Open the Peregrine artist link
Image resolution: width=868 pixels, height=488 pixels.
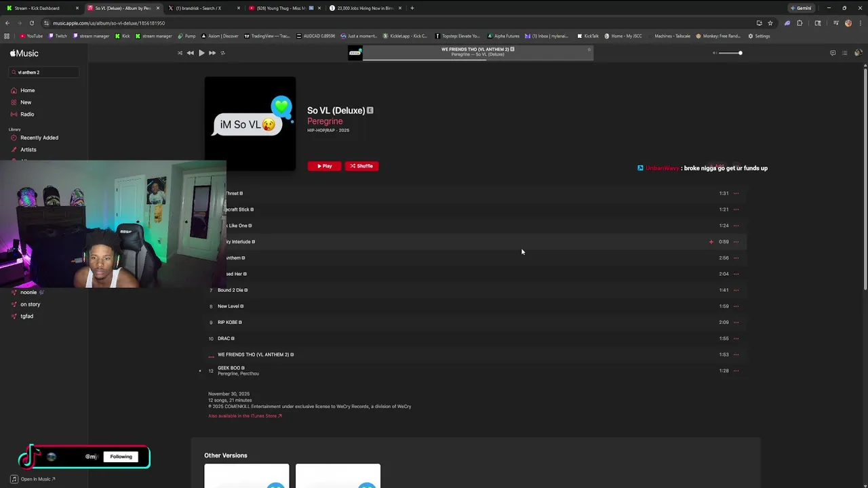[325, 121]
